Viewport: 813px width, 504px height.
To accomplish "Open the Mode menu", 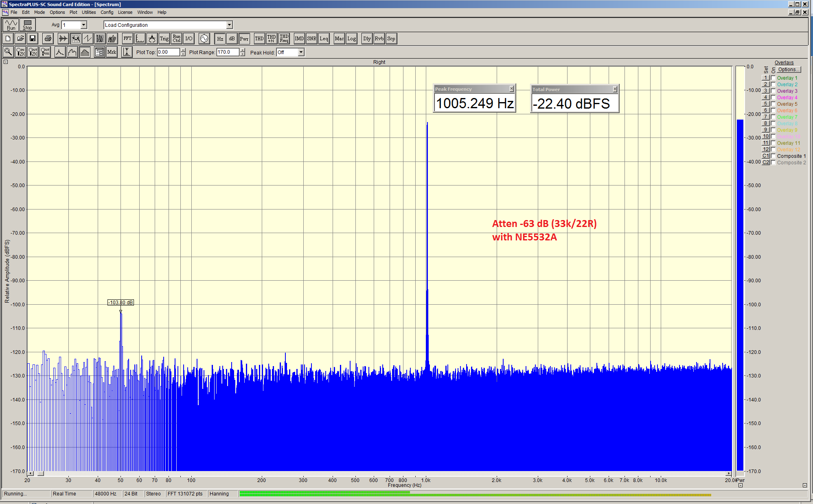I will 39,12.
